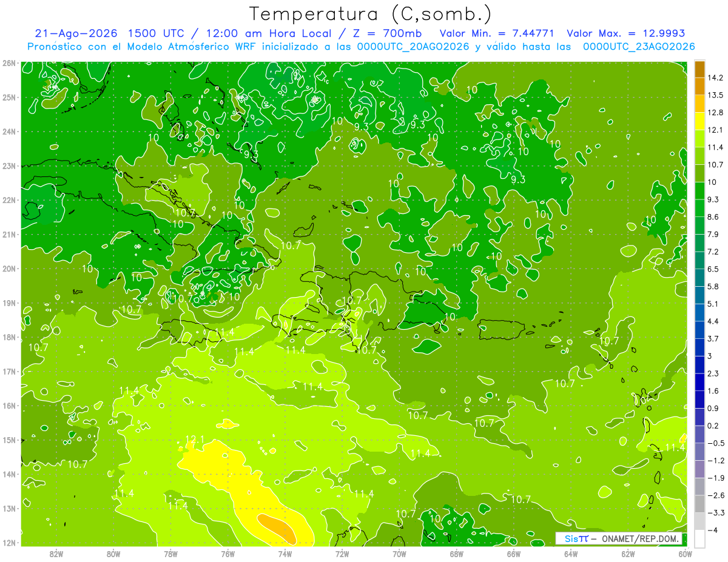Click the gray legend swatch between -3.3 and -2.6
Screen dimensions: 728x562
[699, 504]
